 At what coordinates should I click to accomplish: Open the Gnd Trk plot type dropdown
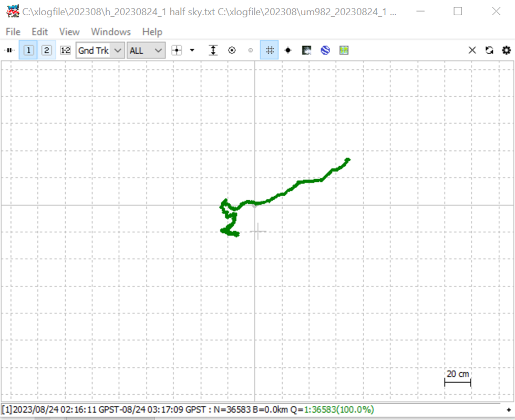(100, 50)
